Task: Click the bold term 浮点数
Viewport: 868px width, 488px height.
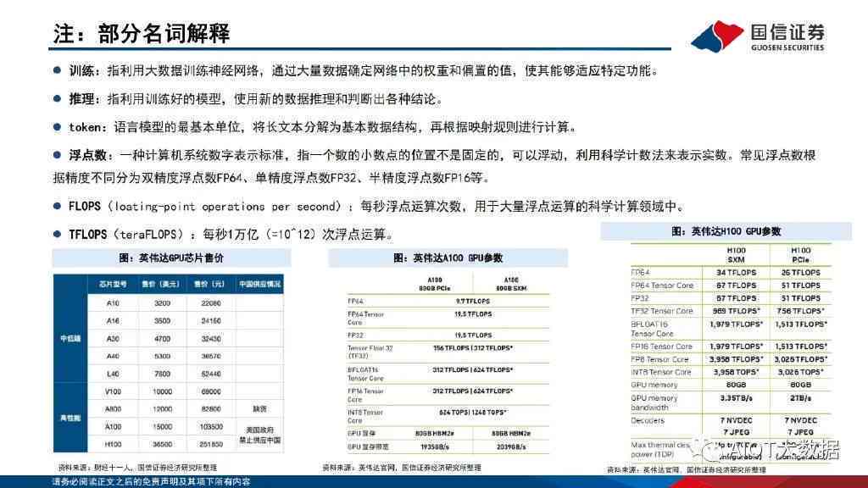Action: coord(87,156)
